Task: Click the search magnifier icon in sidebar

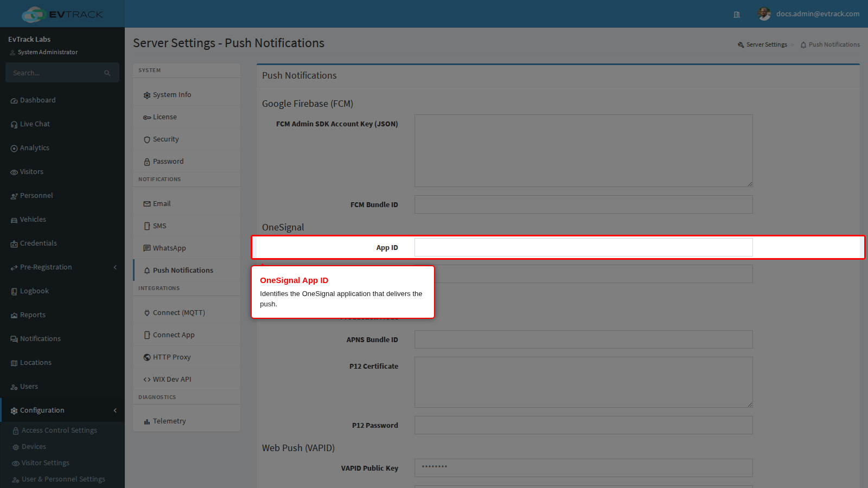Action: click(x=107, y=73)
